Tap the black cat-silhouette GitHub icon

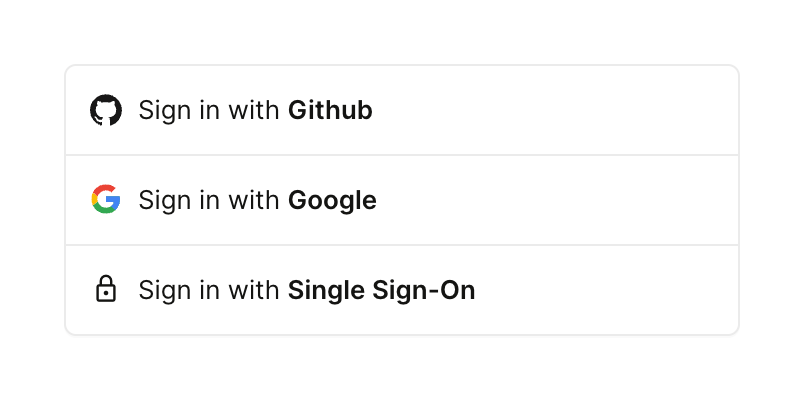click(105, 110)
